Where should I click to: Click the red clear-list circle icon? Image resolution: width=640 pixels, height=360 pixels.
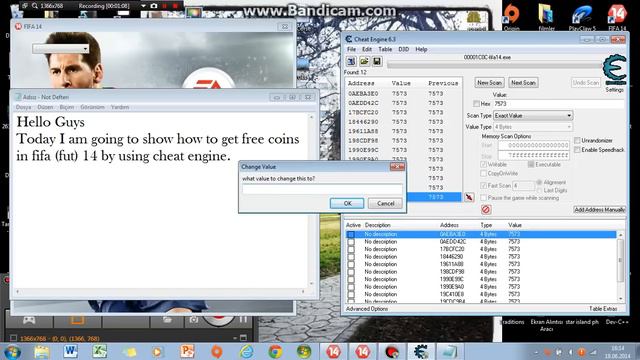click(486, 209)
